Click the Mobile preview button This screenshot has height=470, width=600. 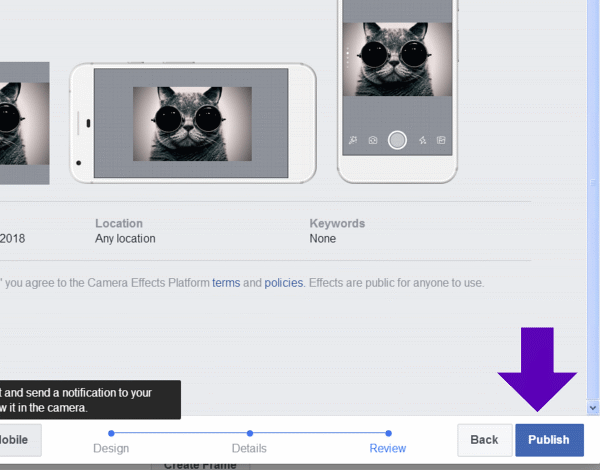[x=18, y=440]
